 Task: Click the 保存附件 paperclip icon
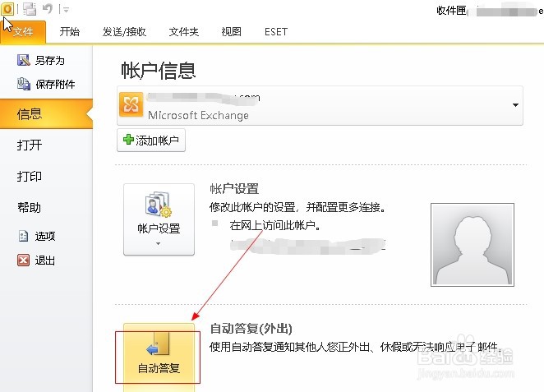(x=24, y=84)
